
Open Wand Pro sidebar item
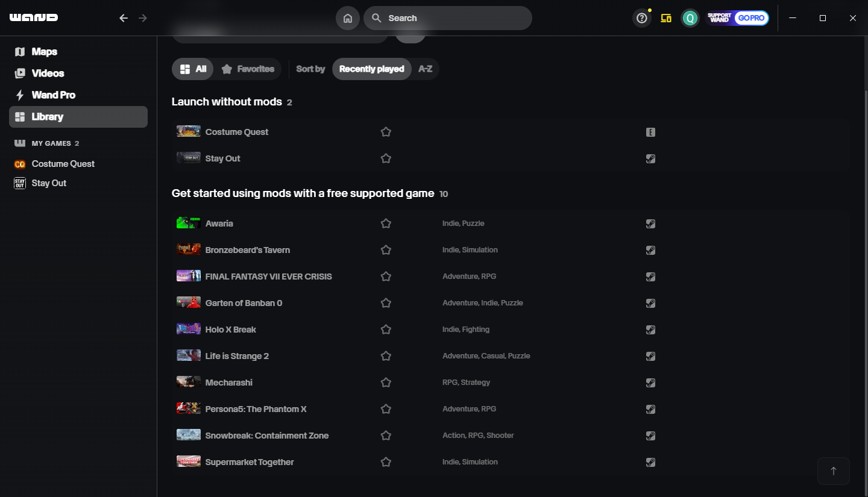53,95
